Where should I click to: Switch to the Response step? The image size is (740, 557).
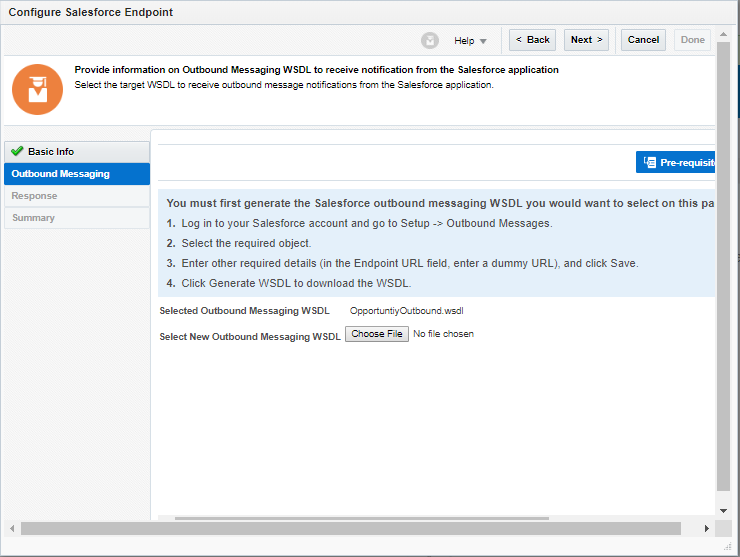coord(35,196)
